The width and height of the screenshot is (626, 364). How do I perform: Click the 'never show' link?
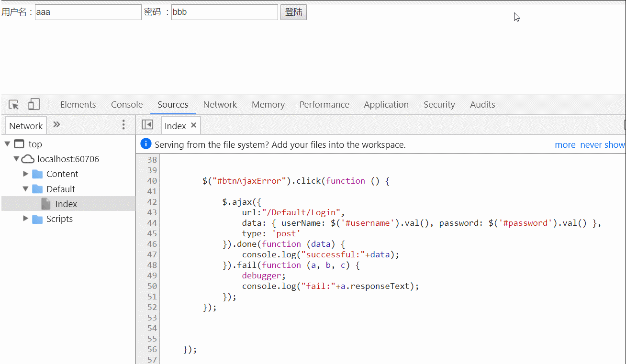pyautogui.click(x=603, y=145)
